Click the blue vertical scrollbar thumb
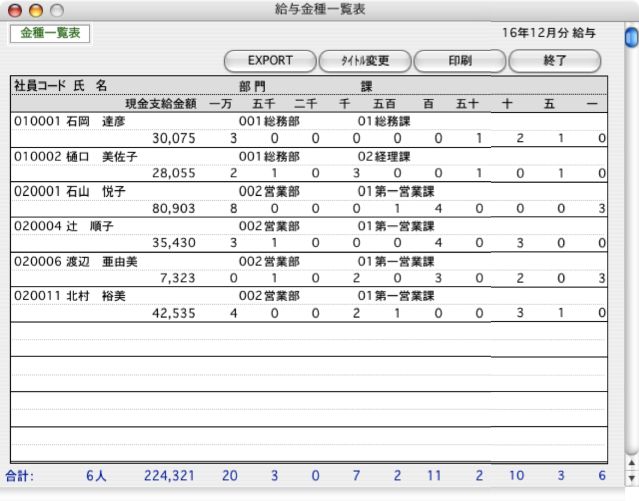The image size is (639, 501). coord(630,39)
